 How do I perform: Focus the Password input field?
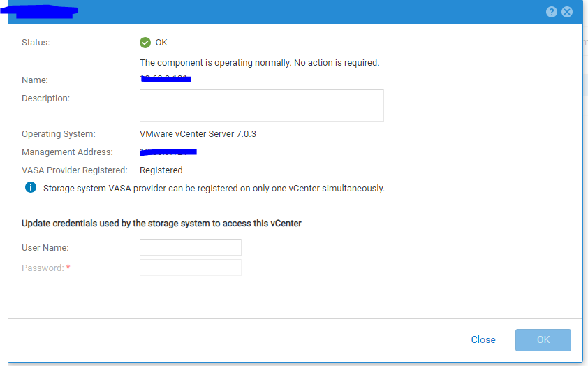[x=191, y=268]
